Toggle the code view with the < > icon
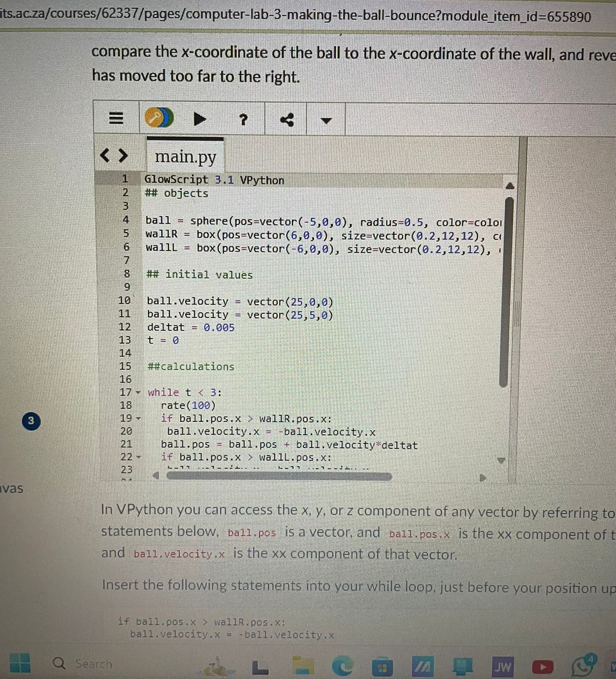The width and height of the screenshot is (616, 679). point(115,155)
